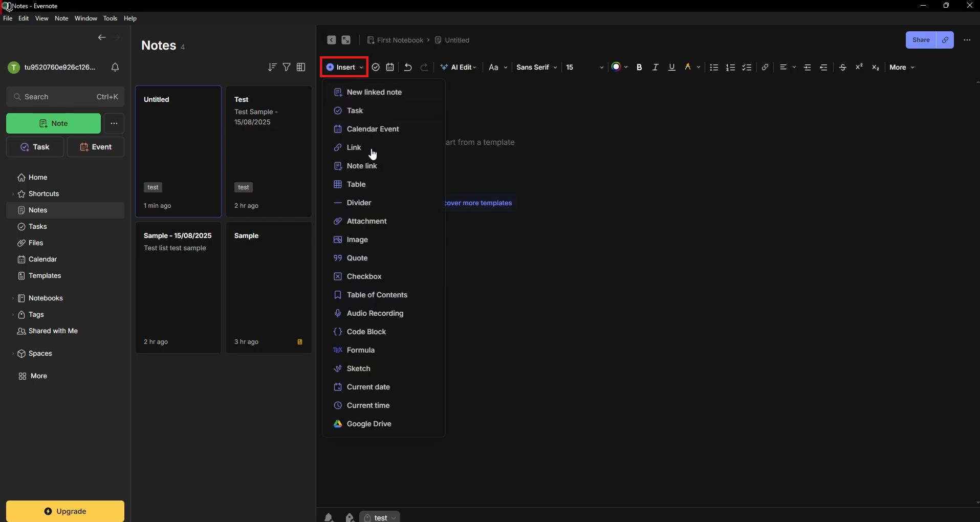Open the notifications bell icon
This screenshot has height=522, width=980.
pyautogui.click(x=115, y=67)
